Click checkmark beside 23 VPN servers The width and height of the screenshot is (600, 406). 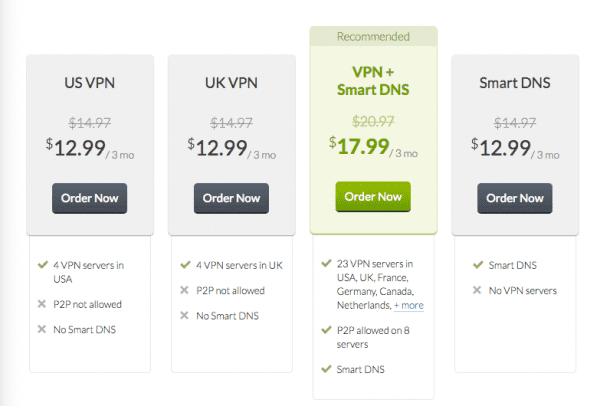click(326, 263)
